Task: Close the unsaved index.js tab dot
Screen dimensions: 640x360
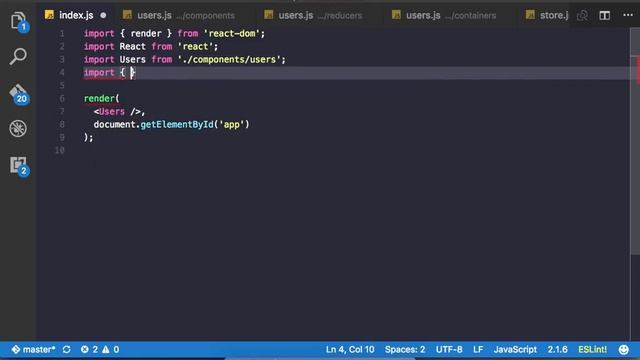Action: click(x=103, y=16)
